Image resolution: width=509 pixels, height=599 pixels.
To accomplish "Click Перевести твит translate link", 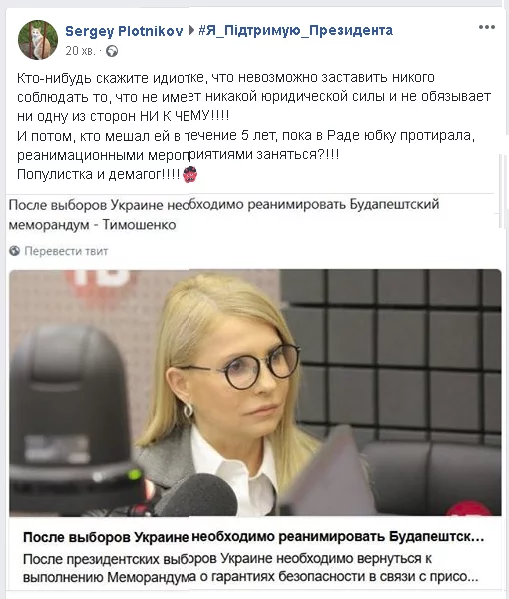I will pos(66,251).
